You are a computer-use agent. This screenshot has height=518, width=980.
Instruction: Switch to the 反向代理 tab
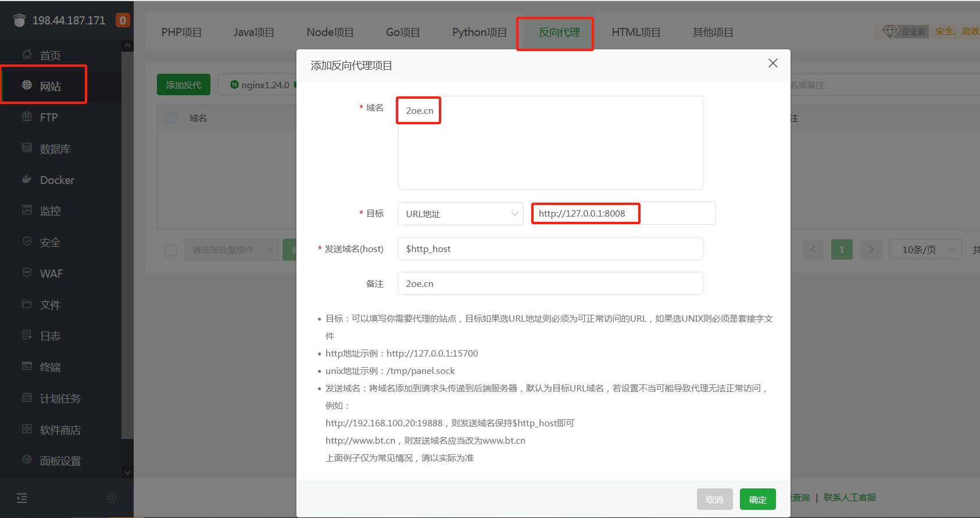pos(559,33)
